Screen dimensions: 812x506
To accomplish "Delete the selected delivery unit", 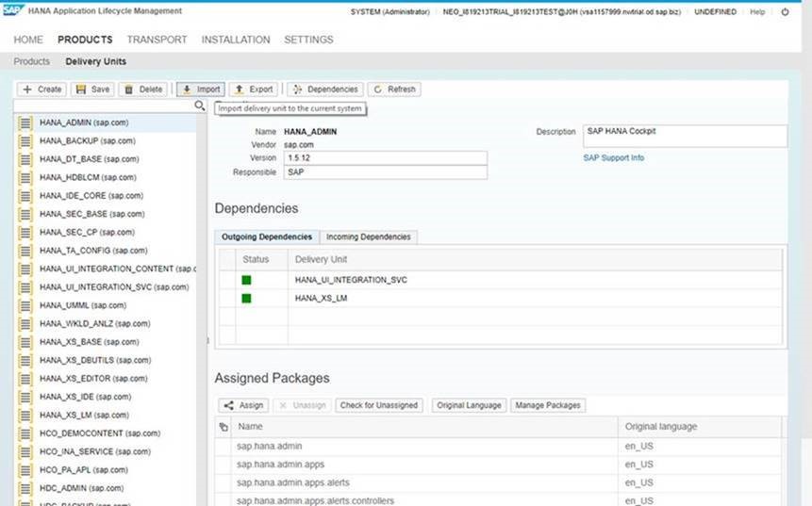I will coord(143,90).
